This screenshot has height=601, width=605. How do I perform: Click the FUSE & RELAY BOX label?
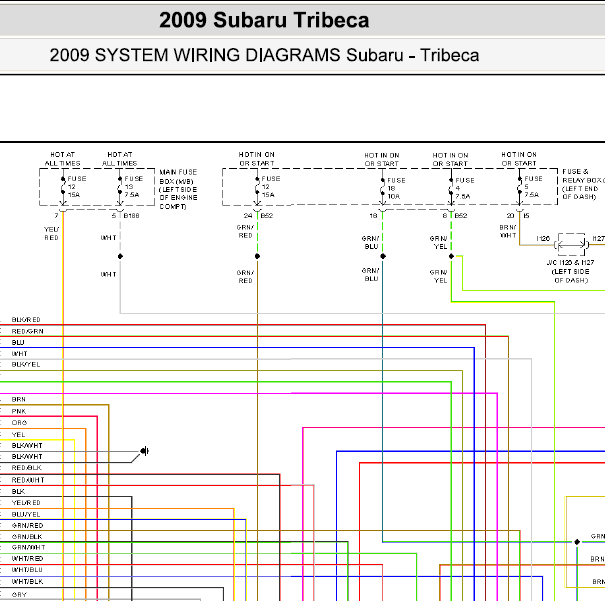click(x=583, y=184)
